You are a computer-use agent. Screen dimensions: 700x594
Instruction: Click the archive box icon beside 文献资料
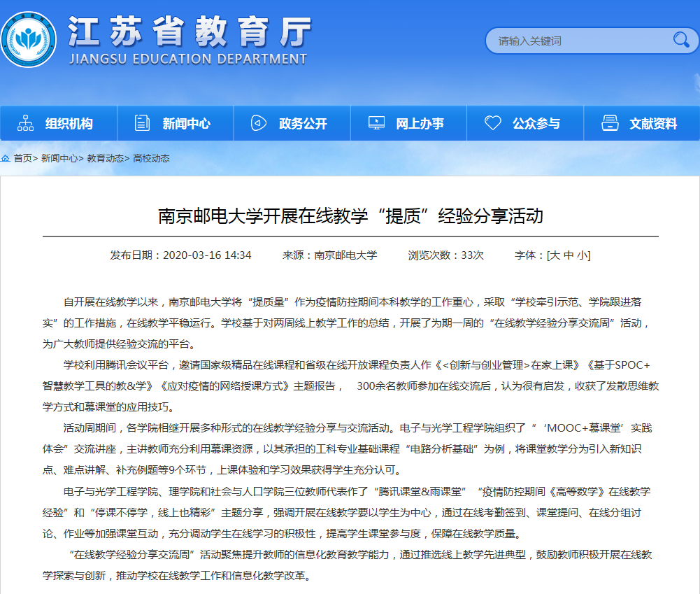[x=610, y=123]
